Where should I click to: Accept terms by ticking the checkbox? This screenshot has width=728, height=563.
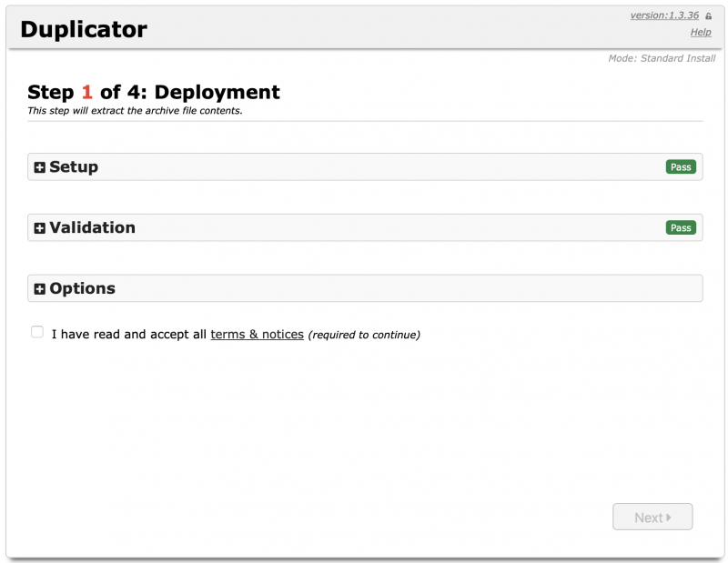coord(37,332)
